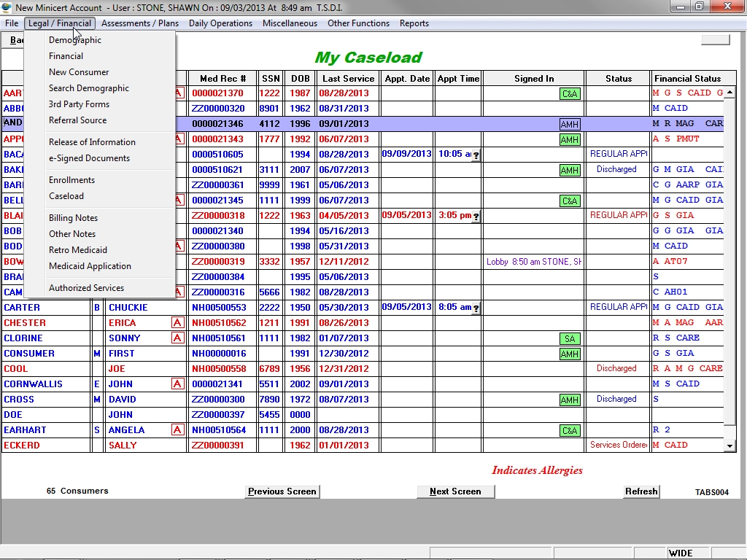Select Authorized Services entry
747x560 pixels.
coord(86,288)
